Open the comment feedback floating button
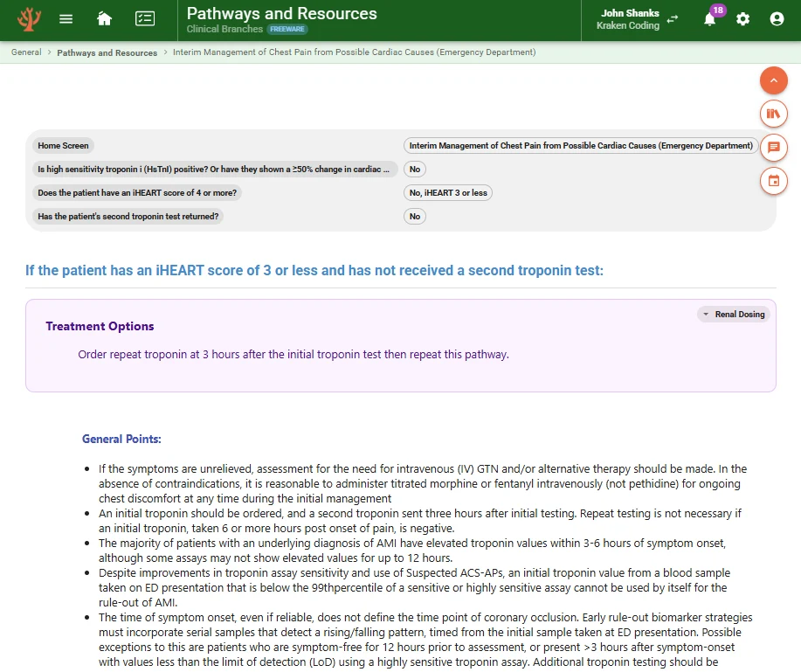This screenshot has height=672, width=801. coord(773,147)
